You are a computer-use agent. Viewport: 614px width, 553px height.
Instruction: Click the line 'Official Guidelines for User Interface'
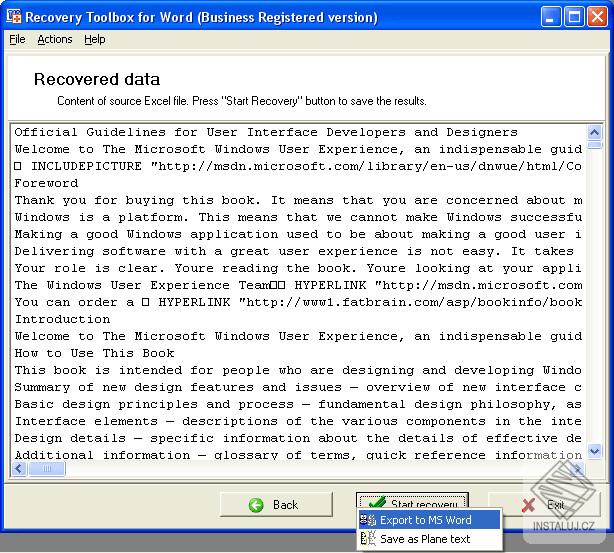point(266,132)
